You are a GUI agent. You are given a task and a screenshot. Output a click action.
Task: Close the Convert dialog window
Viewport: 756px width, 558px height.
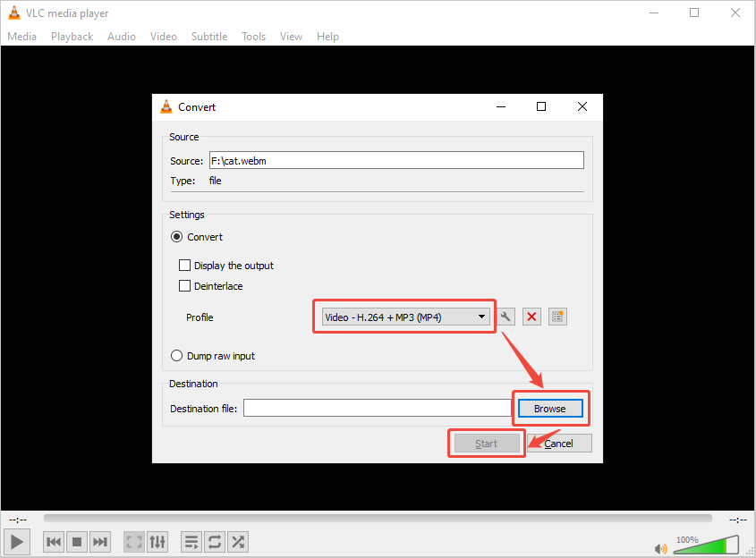pyautogui.click(x=582, y=106)
